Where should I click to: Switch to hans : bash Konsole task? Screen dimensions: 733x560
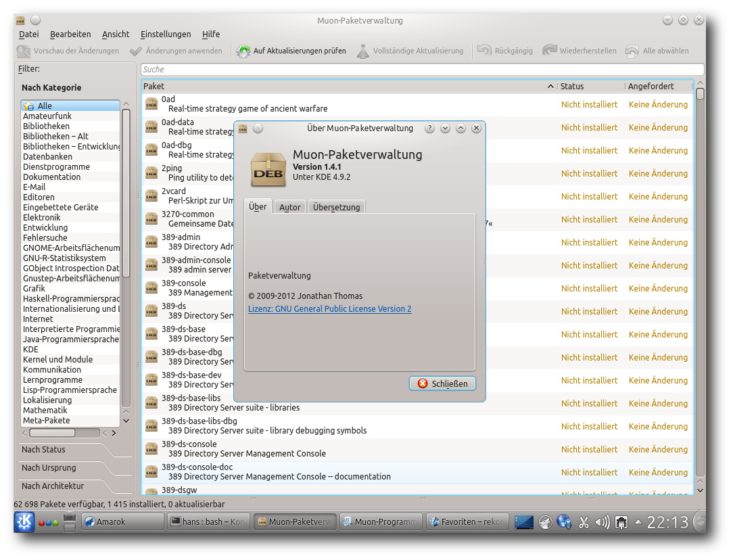point(208,521)
